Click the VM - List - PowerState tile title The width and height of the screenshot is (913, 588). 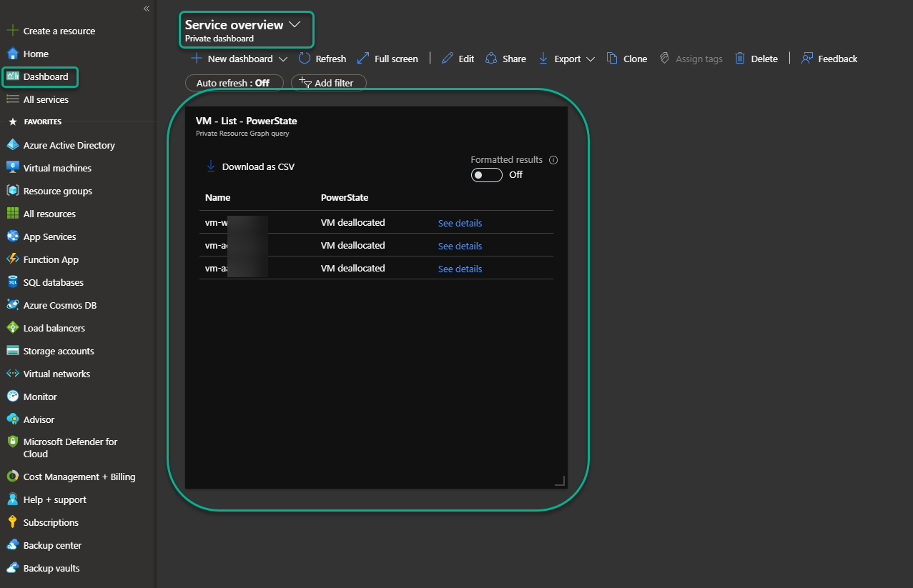(x=246, y=121)
